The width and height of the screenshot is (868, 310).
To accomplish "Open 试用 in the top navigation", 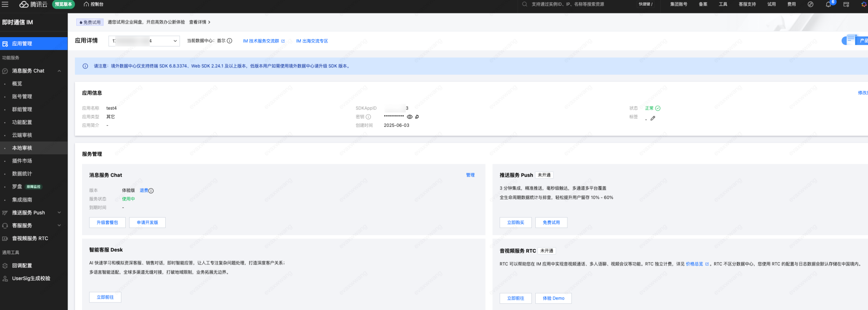I will tap(772, 4).
